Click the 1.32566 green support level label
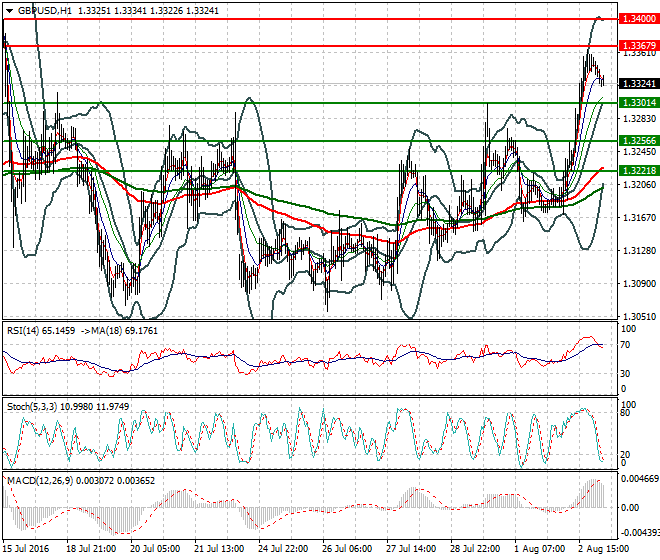The width and height of the screenshot is (660, 560). click(639, 141)
